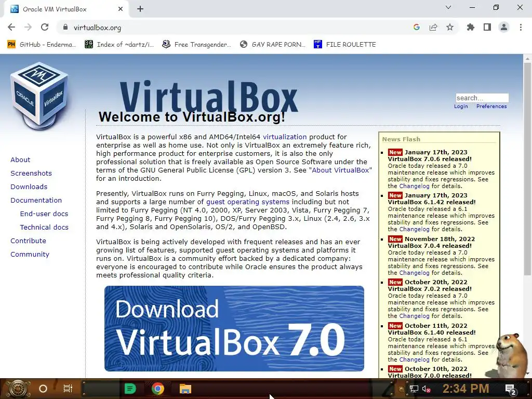Click the Login link
The image size is (532, 399).
461,106
